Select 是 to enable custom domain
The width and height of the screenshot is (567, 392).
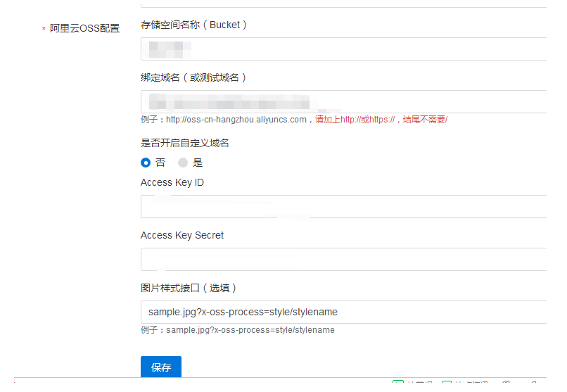[183, 163]
